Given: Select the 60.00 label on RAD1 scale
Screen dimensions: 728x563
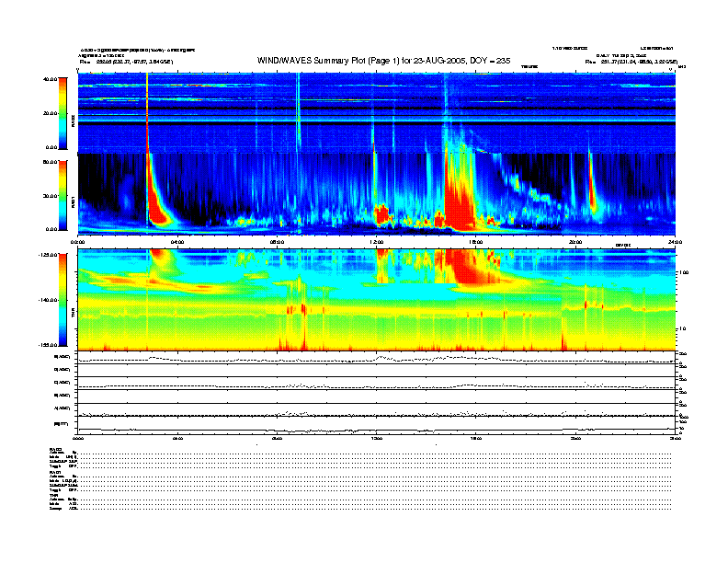Looking at the screenshot, I should point(50,162).
